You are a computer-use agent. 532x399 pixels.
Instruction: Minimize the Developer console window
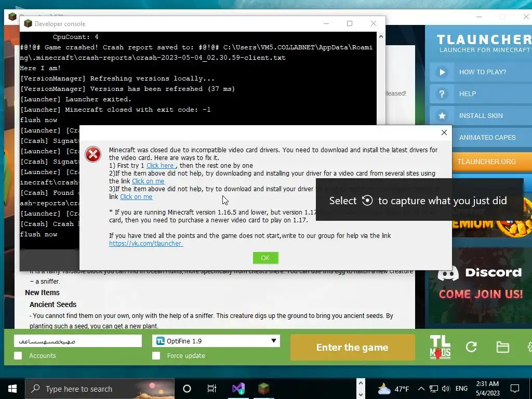tap(326, 23)
